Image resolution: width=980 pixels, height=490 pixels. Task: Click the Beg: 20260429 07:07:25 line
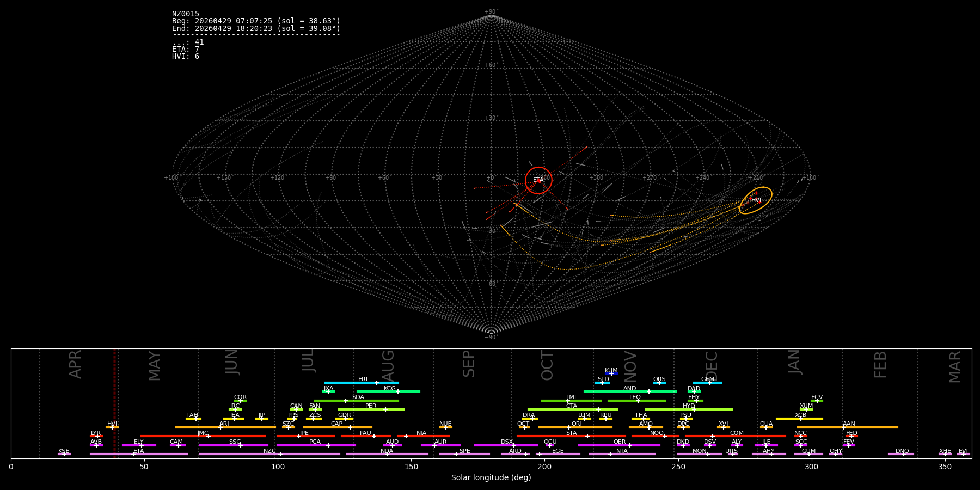(256, 21)
